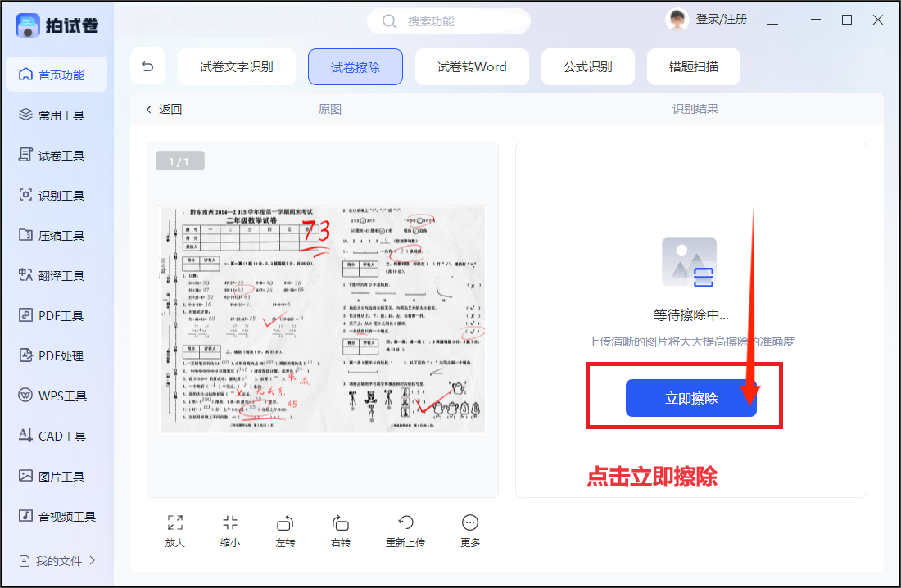Screen dimensions: 901x588
Task: Open the CAD工具 sidebar section
Action: (x=57, y=436)
